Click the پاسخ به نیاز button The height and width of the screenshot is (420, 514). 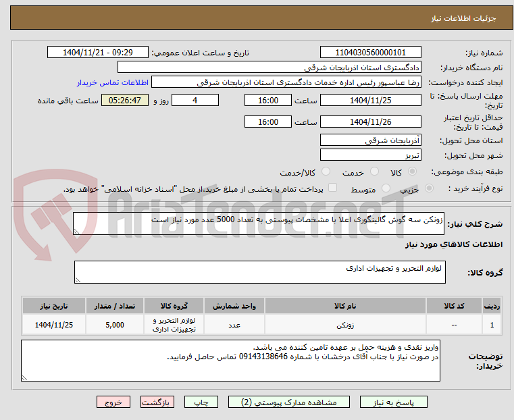(393, 402)
